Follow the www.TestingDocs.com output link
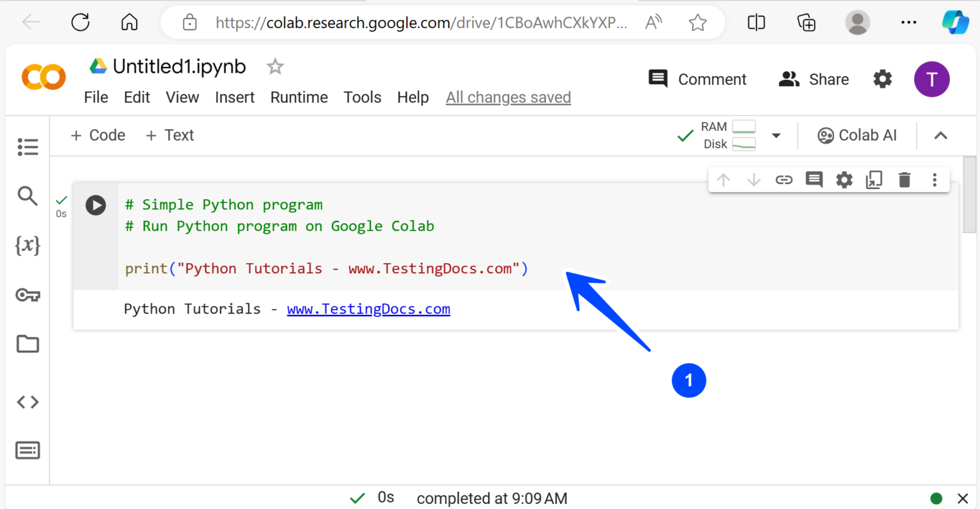Screen dimensions: 980x509 coord(368,308)
